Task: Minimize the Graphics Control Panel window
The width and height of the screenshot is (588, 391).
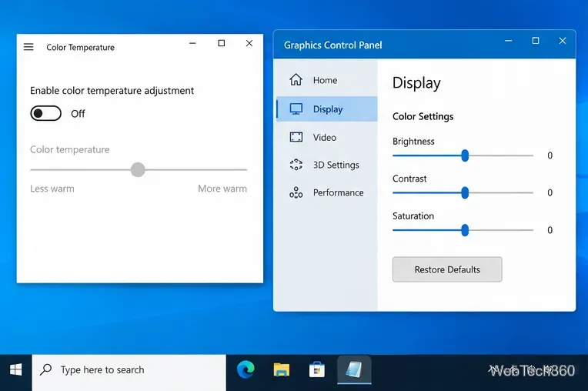Action: 509,41
